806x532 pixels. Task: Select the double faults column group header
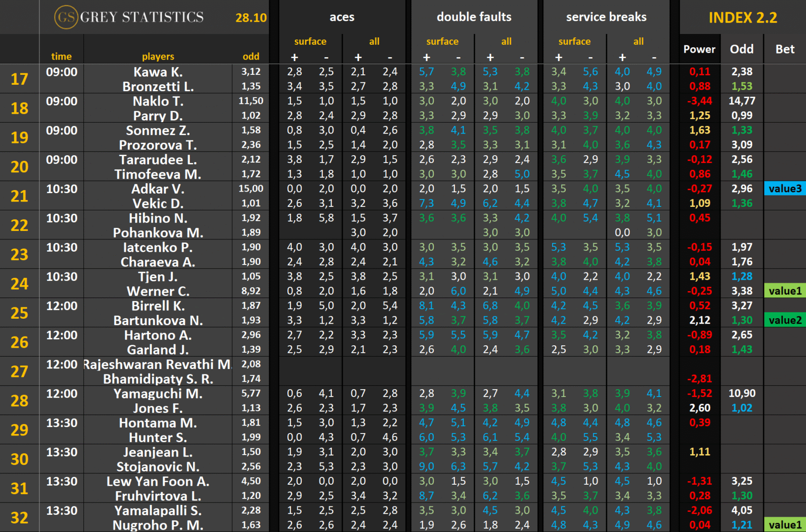[x=474, y=17]
